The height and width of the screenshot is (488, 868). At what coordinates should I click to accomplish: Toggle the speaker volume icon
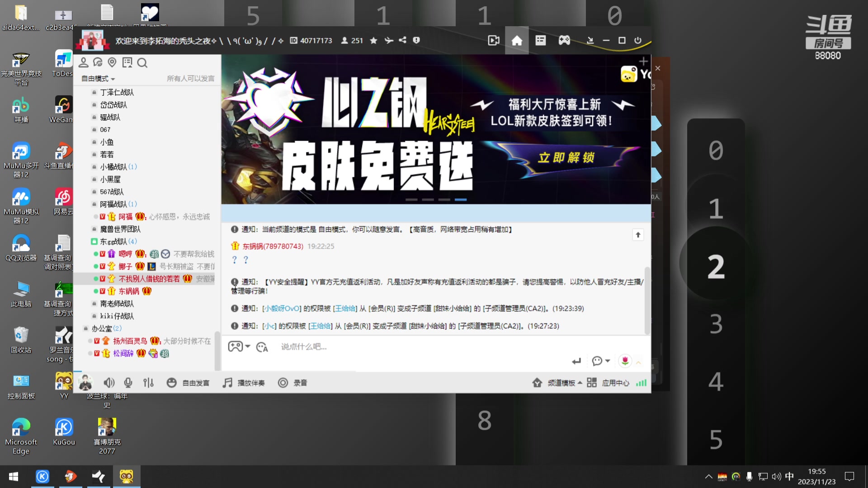tap(109, 382)
